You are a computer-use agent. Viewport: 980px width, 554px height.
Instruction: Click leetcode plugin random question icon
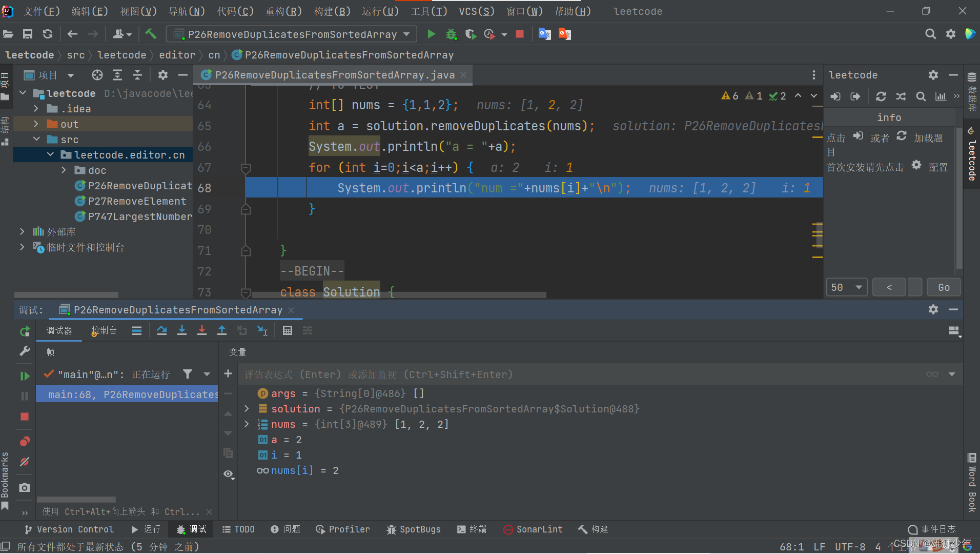pos(901,96)
